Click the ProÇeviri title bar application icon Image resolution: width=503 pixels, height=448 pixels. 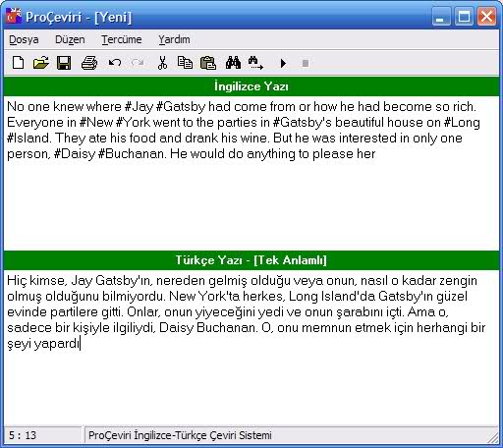(x=14, y=17)
